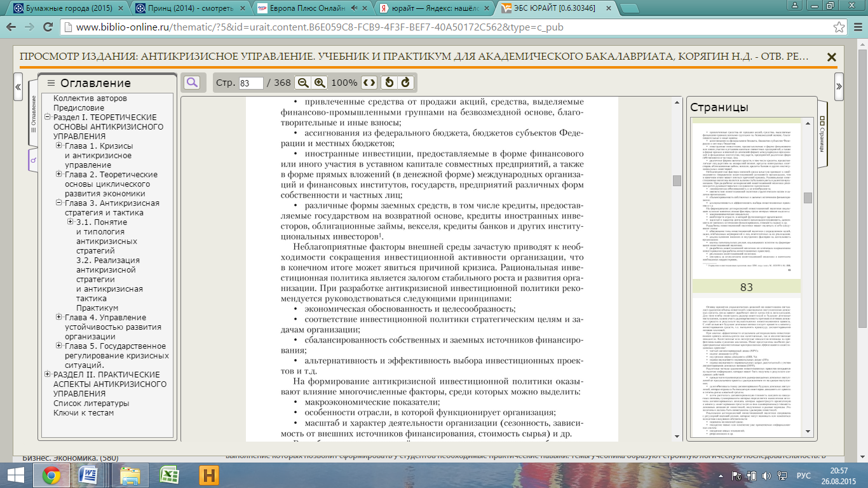Expand РАЗДЕЛ II. ПРАКТИЧЕСКИЕ АСПЕКТЫ node
Image resolution: width=868 pixels, height=488 pixels.
point(48,375)
